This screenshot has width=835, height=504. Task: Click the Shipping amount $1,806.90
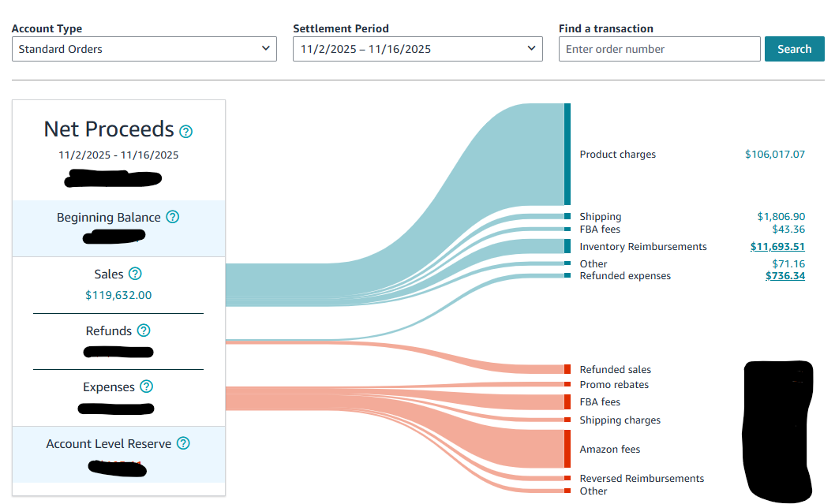(x=781, y=217)
